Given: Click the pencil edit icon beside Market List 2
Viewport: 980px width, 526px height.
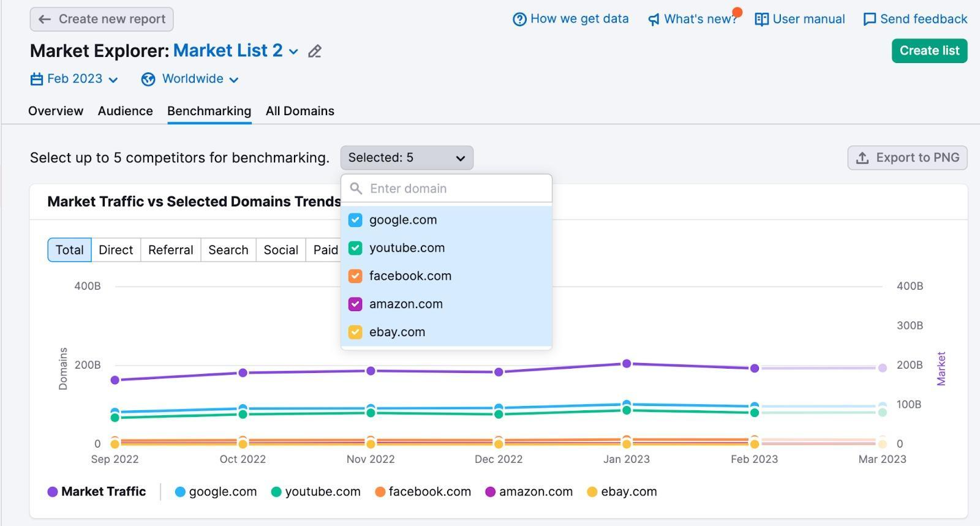Looking at the screenshot, I should pyautogui.click(x=315, y=51).
